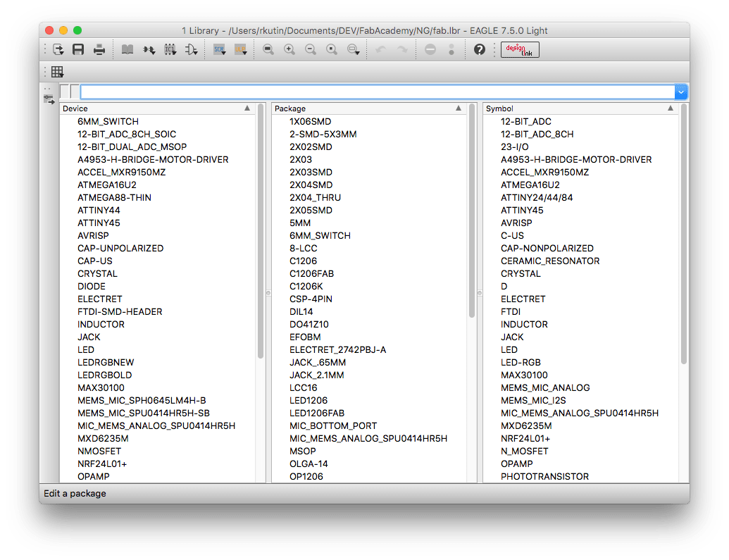This screenshot has height=560, width=729.
Task: Select device ATMEGA88-THIN
Action: 114,197
